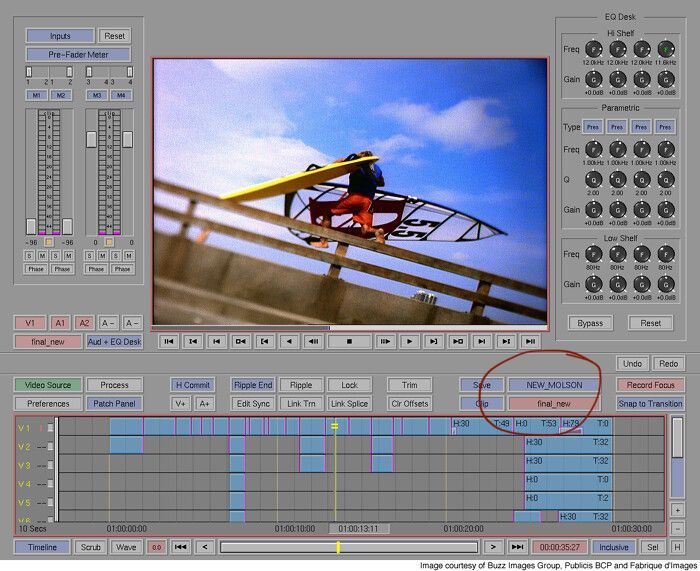The image size is (700, 571).
Task: Rewind timeline to start with double-arrow button
Action: point(180,547)
